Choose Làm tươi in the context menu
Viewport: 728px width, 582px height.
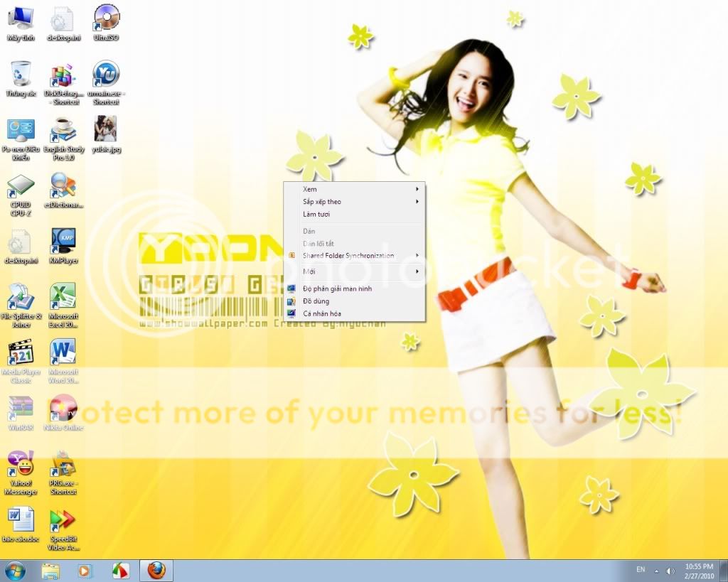[316, 214]
